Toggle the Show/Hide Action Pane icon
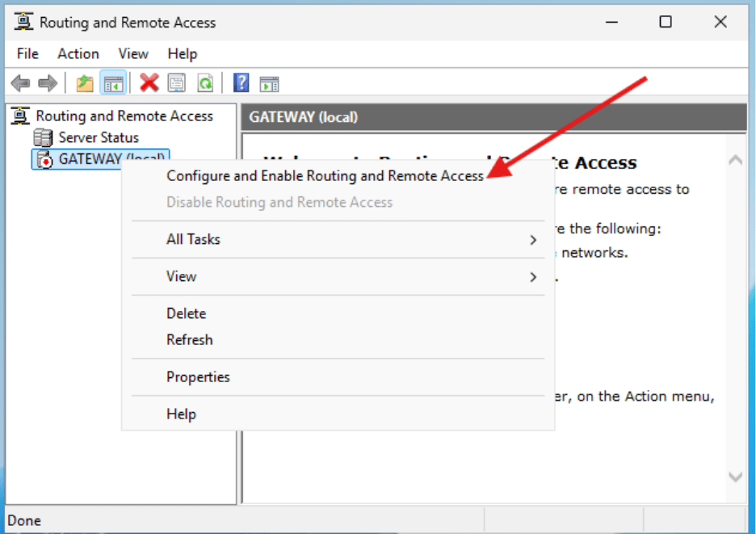Image resolution: width=756 pixels, height=534 pixels. tap(269, 82)
